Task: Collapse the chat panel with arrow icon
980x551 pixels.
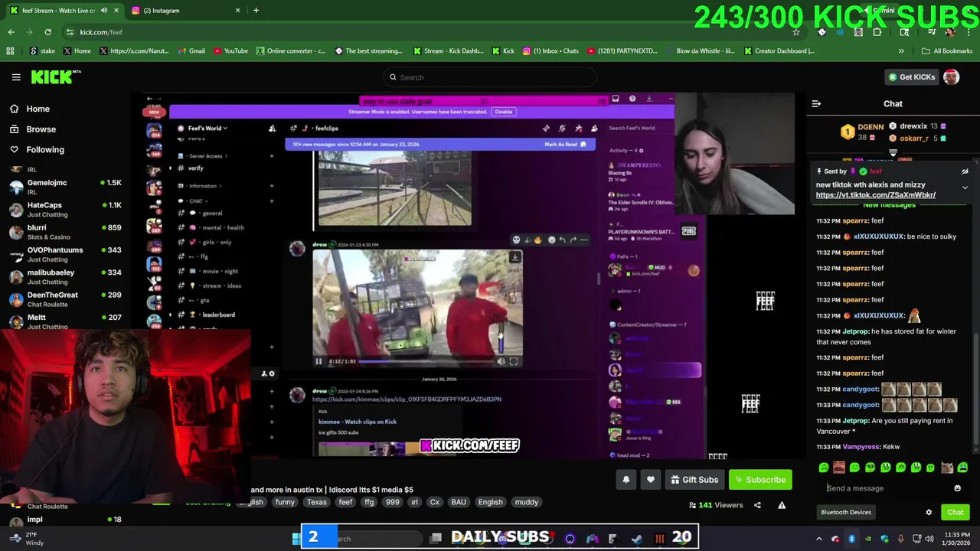Action: click(x=816, y=103)
